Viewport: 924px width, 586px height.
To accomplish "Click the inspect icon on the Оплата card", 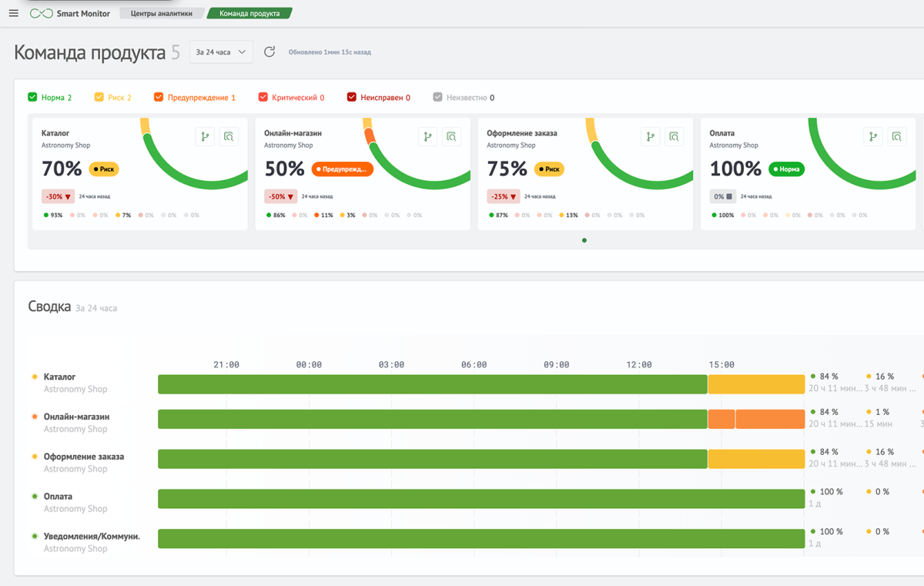I will click(x=897, y=137).
